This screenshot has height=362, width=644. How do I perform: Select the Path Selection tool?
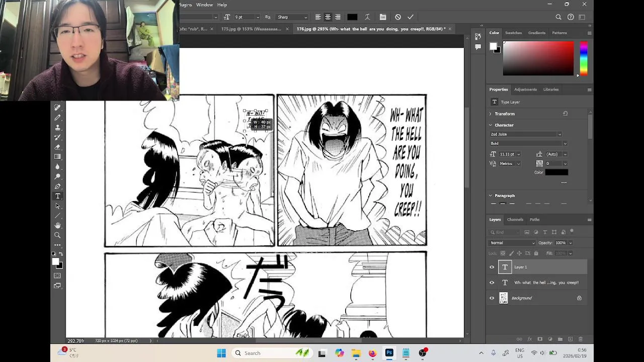tap(57, 206)
